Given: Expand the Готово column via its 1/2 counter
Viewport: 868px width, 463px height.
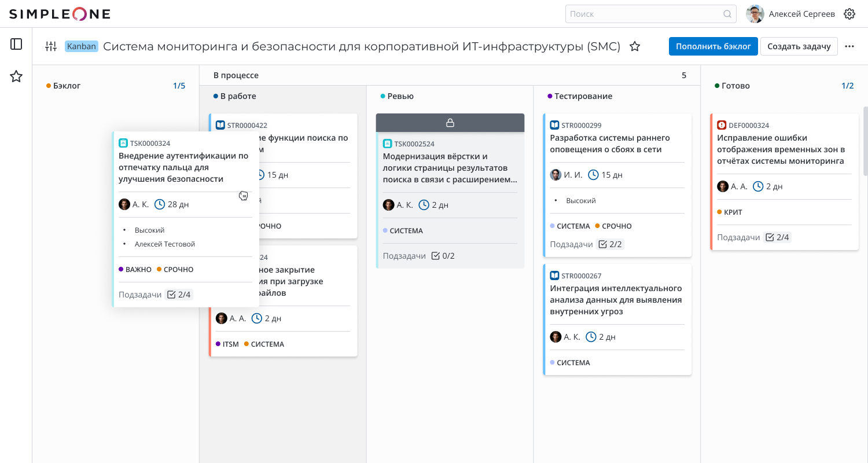Looking at the screenshot, I should coord(847,85).
